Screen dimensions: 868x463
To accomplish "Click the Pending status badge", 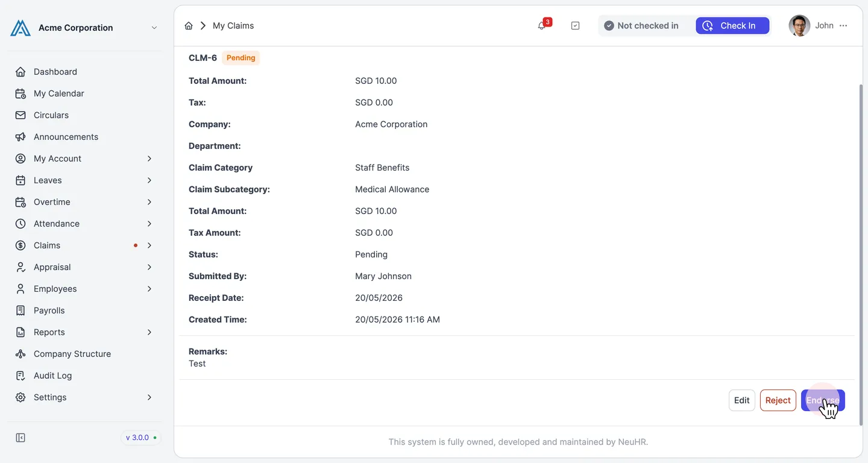I will tap(241, 58).
